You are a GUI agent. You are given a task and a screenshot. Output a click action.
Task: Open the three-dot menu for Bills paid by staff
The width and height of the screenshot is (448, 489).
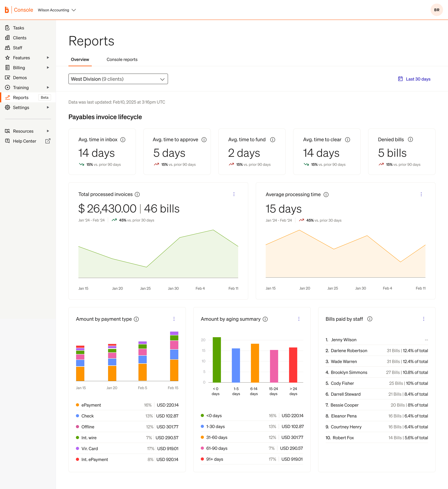tap(424, 319)
